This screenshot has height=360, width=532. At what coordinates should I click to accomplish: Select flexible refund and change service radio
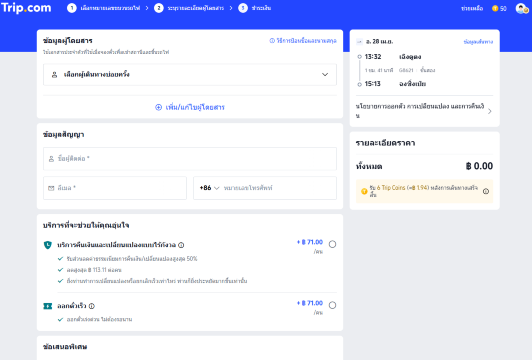point(332,244)
